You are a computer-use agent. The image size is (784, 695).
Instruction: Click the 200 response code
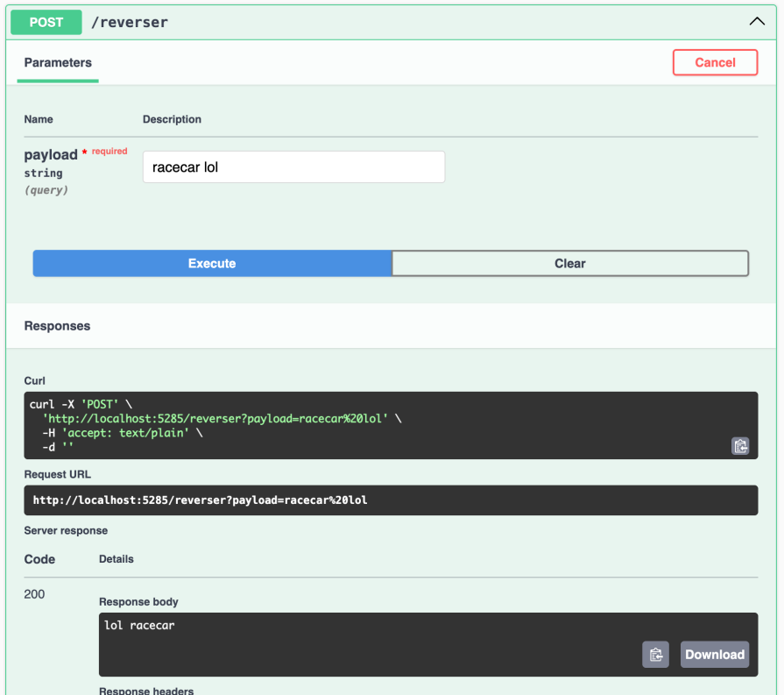(34, 594)
